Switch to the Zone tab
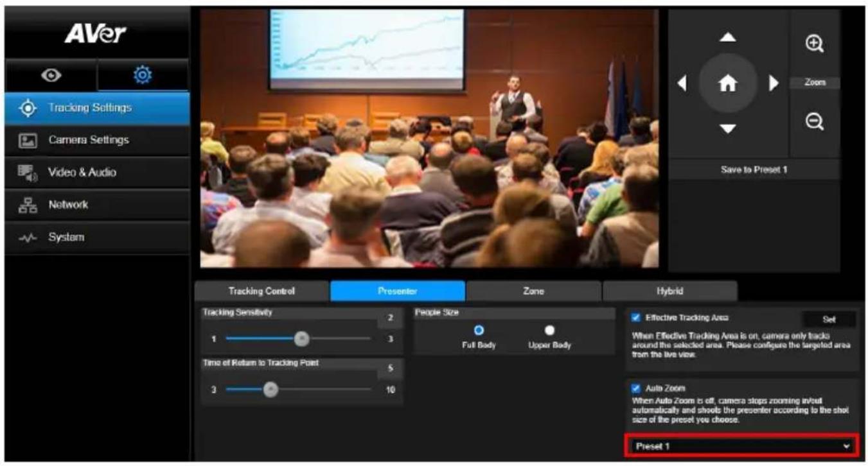 [x=534, y=291]
